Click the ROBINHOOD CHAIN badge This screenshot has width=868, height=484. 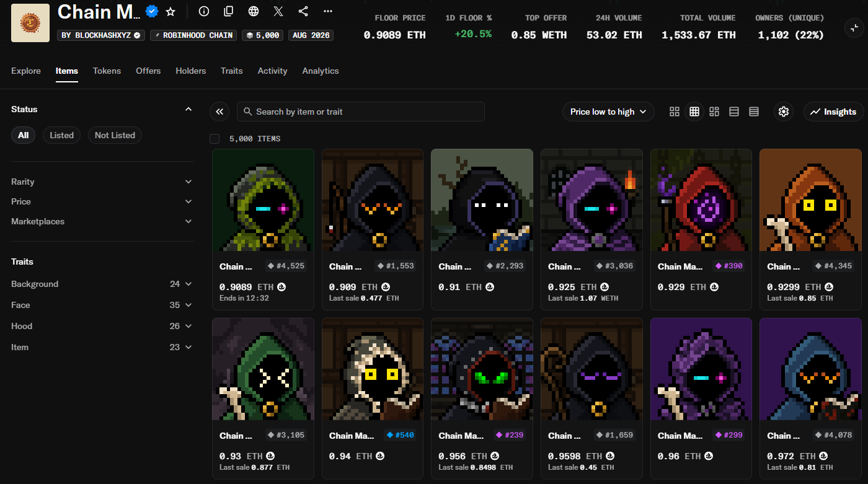click(193, 35)
